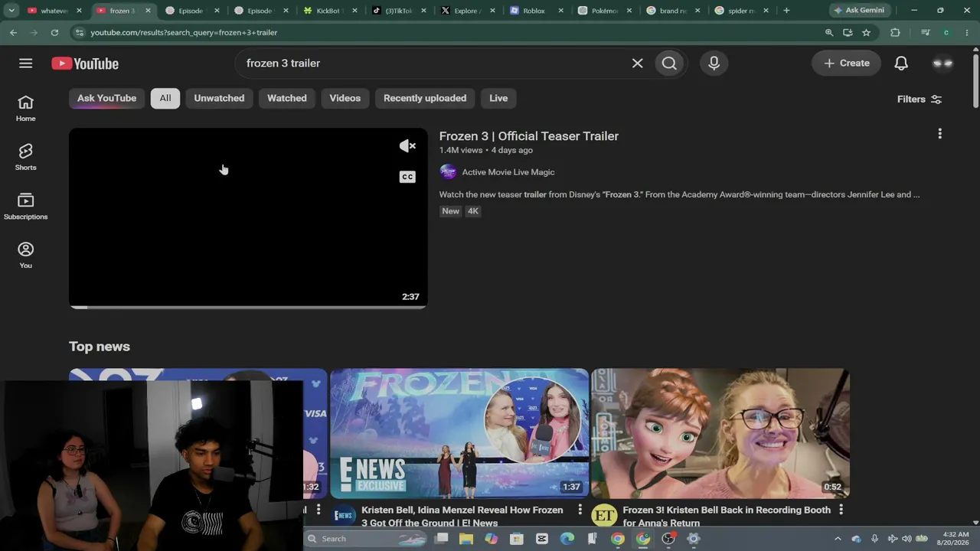This screenshot has height=551, width=980.
Task: Open Kristen Bell, Idina Menzel E! News title
Action: pos(462,516)
